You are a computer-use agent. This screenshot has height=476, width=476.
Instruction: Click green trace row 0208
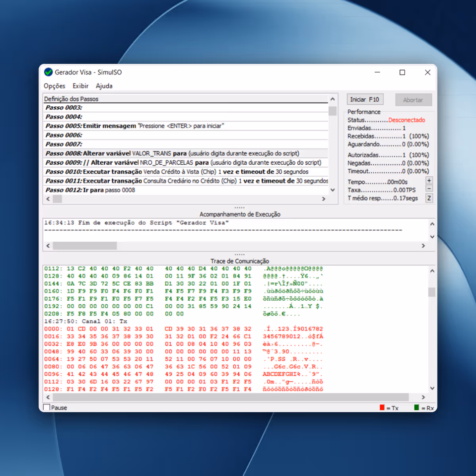click(173, 314)
